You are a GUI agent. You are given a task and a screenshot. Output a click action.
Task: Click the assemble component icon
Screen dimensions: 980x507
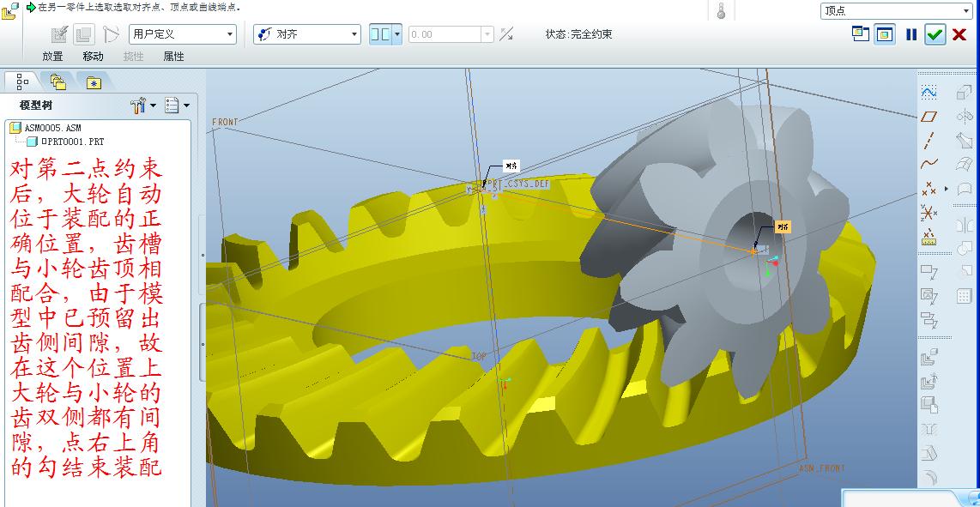click(929, 358)
